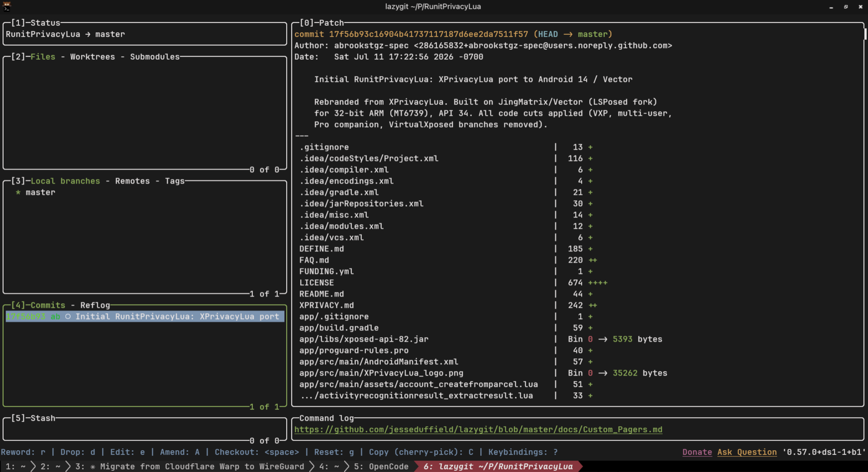Click .idea/jarRepositories.xml in diffstat

[362, 203]
